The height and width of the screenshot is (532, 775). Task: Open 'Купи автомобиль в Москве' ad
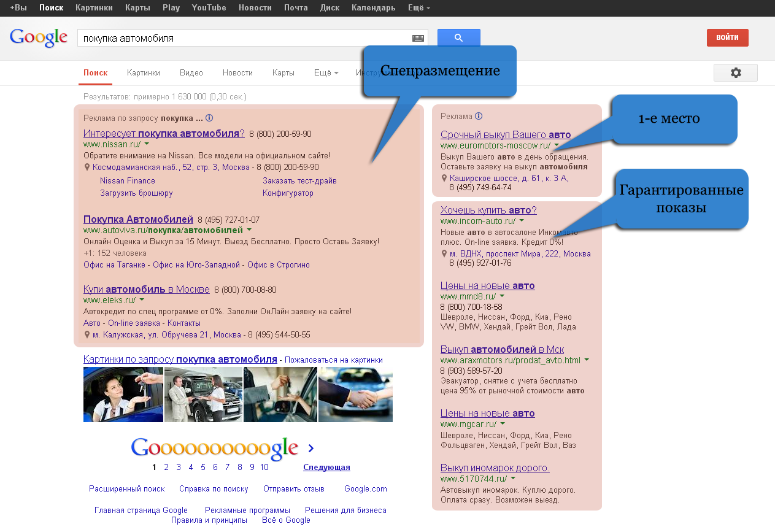147,290
